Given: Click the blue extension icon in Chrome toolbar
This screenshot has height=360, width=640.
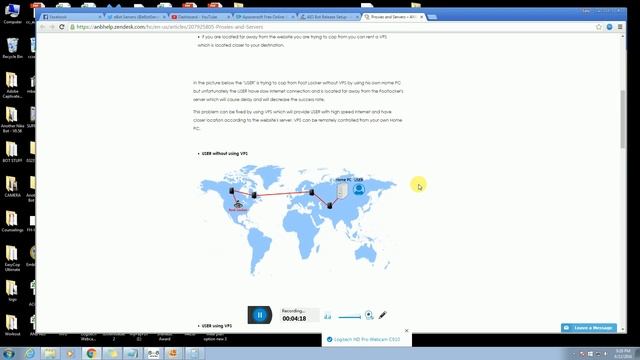Looking at the screenshot, I should (609, 27).
